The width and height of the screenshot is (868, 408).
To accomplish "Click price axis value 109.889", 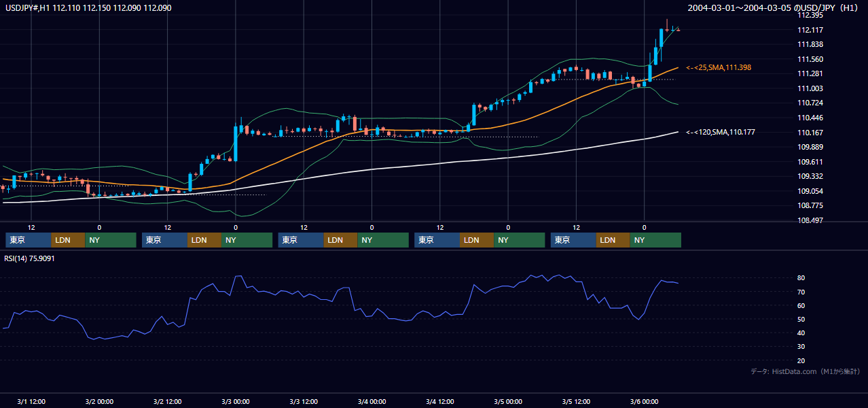I will (810, 147).
